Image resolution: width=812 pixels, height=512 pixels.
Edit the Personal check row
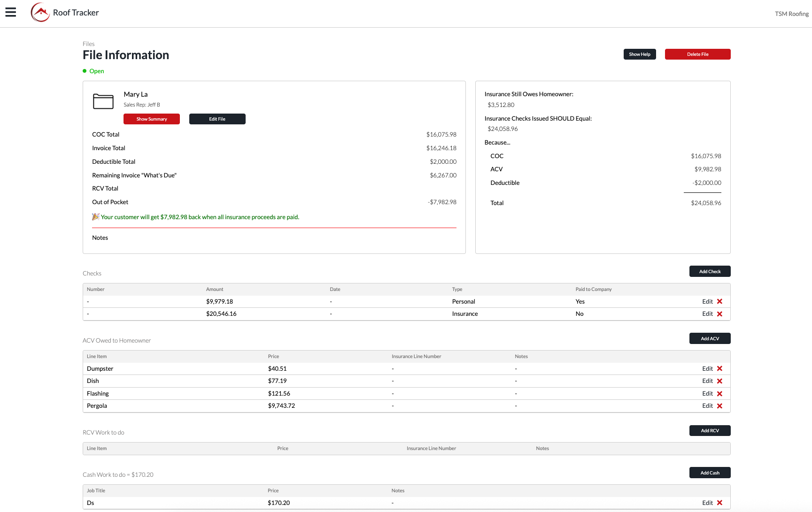tap(707, 302)
